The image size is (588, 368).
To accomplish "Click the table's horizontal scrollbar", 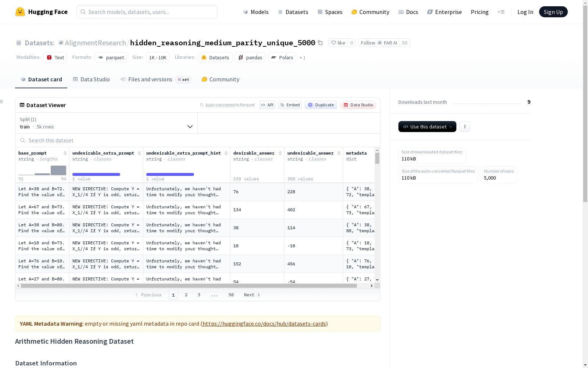I will click(x=189, y=286).
